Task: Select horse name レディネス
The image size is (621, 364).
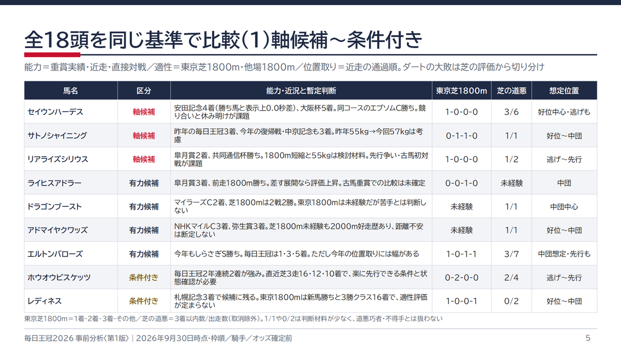Action: pos(45,301)
